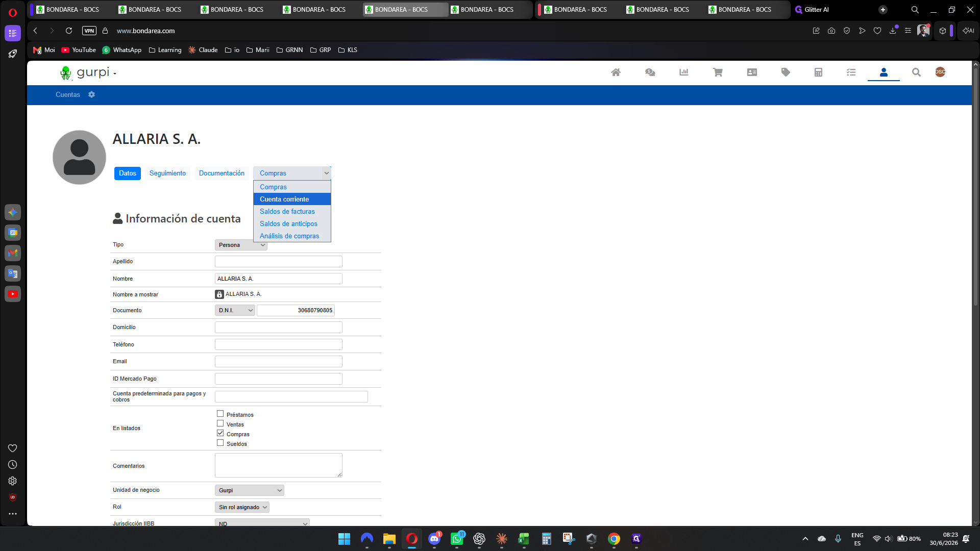The height and width of the screenshot is (551, 980).
Task: Open the Rol dropdown Sin rol asignado
Action: click(242, 507)
